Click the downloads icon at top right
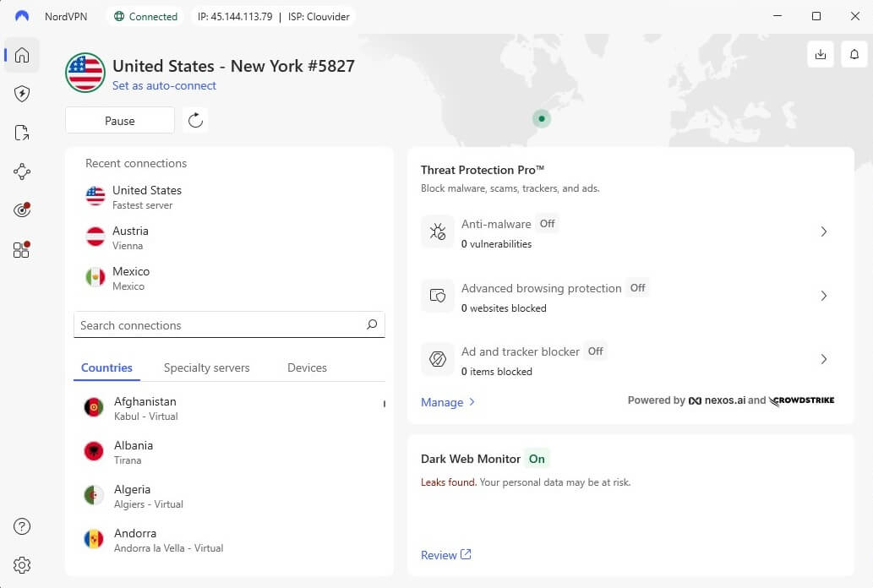Screen dimensions: 873x588 coord(820,54)
